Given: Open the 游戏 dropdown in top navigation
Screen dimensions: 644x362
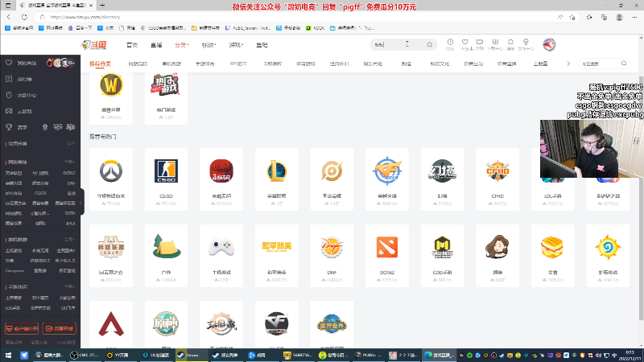Looking at the screenshot, I should tap(236, 45).
